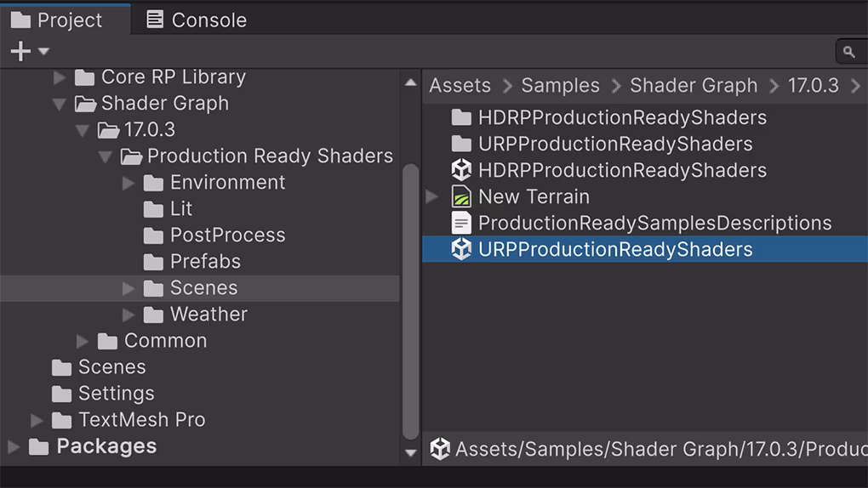Screen dimensions: 868x488
Task: Switch to the Console tab
Action: click(x=197, y=20)
